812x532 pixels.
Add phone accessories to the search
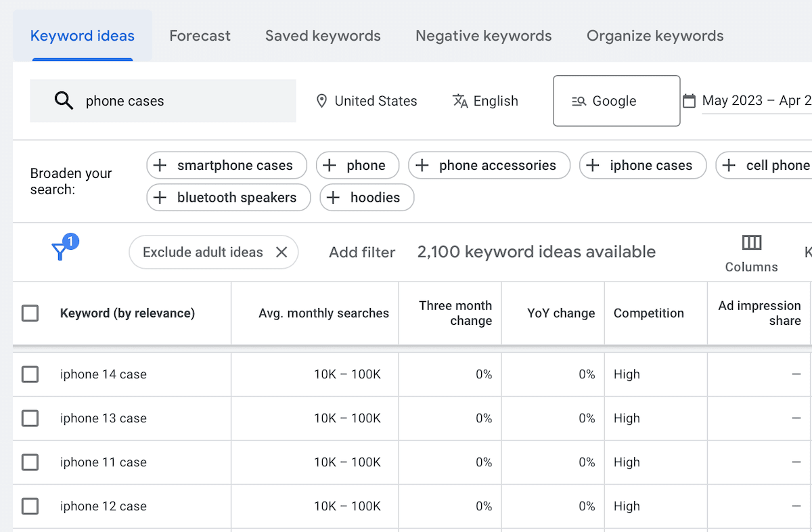point(489,165)
